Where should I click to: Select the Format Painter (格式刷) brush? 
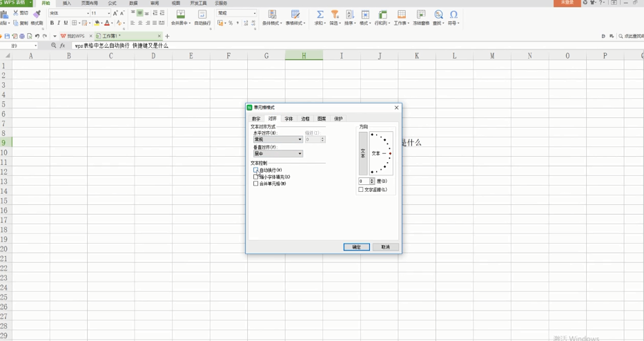pos(37,14)
